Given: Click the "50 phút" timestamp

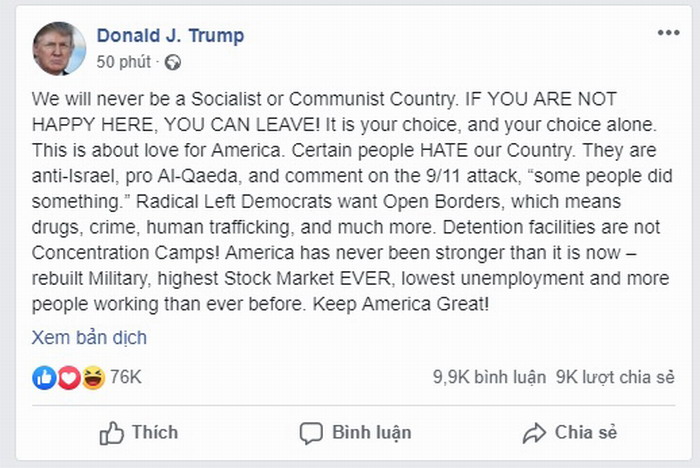Looking at the screenshot, I should pos(123,62).
